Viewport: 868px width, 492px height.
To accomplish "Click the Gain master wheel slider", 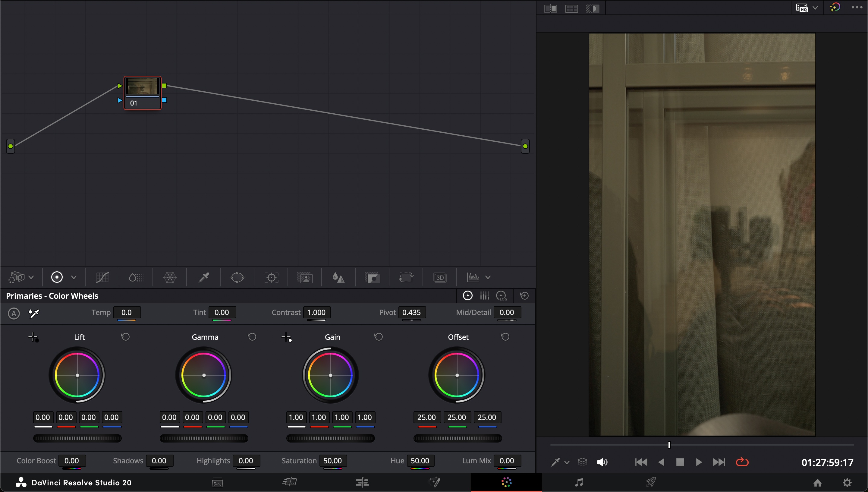I will pos(330,438).
